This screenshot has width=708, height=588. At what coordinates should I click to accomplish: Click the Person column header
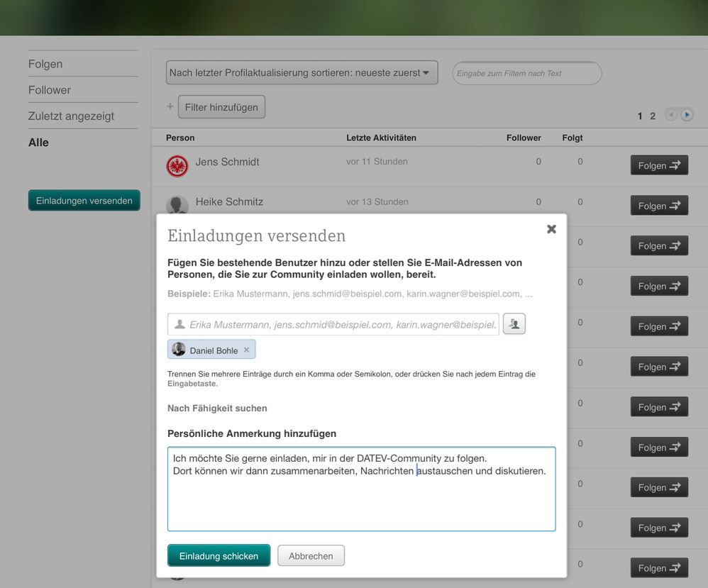pyautogui.click(x=180, y=138)
